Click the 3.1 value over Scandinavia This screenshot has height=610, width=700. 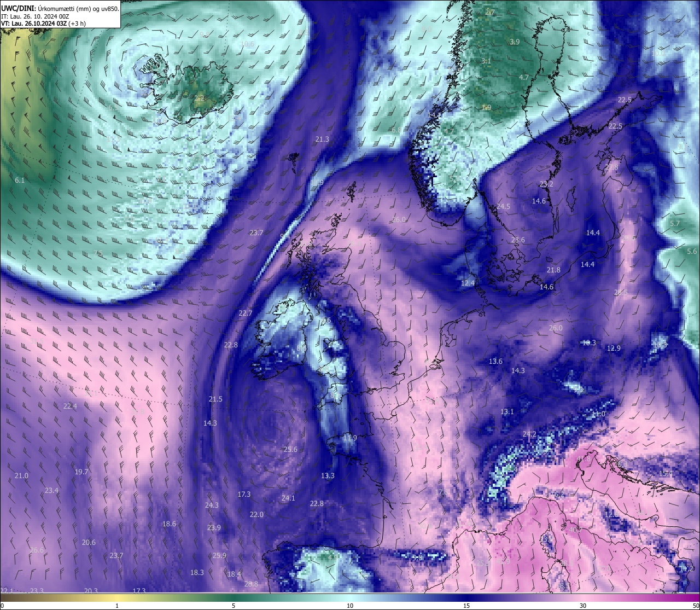coord(486,61)
